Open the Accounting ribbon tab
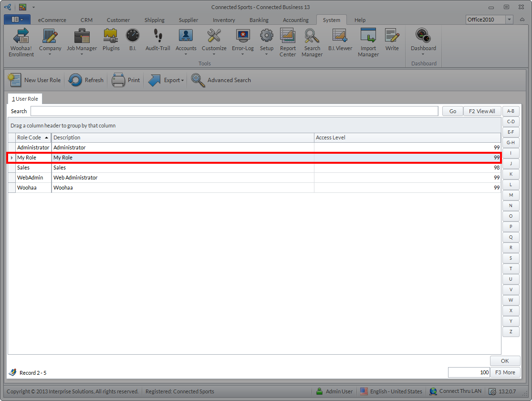Viewport: 532px width, 401px height. [295, 20]
